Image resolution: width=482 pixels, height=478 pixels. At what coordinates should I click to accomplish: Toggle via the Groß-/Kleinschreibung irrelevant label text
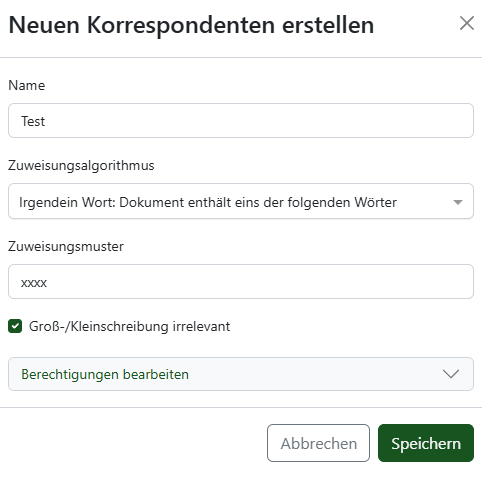[x=129, y=326]
